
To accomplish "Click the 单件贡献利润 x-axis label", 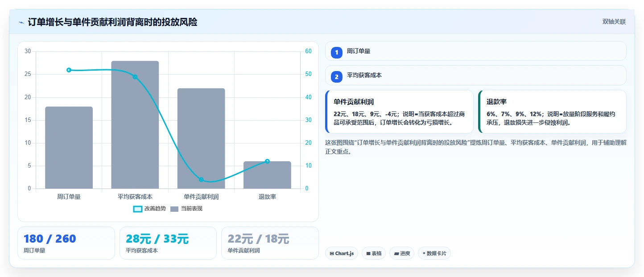I will click(201, 197).
